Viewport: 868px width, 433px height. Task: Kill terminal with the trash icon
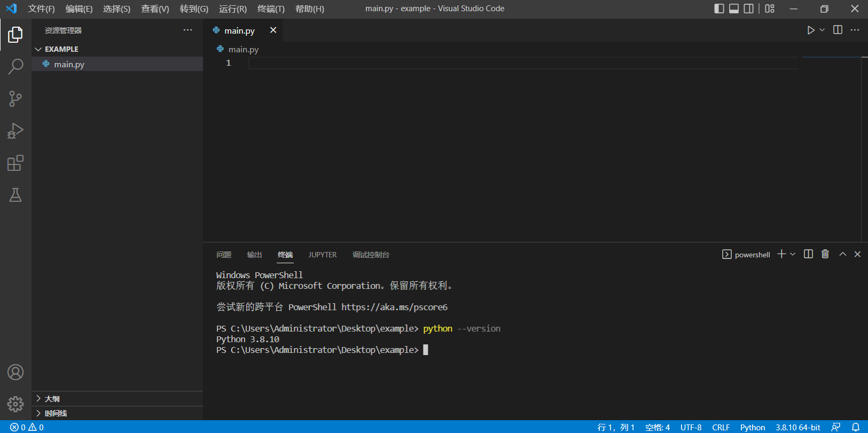click(x=825, y=254)
